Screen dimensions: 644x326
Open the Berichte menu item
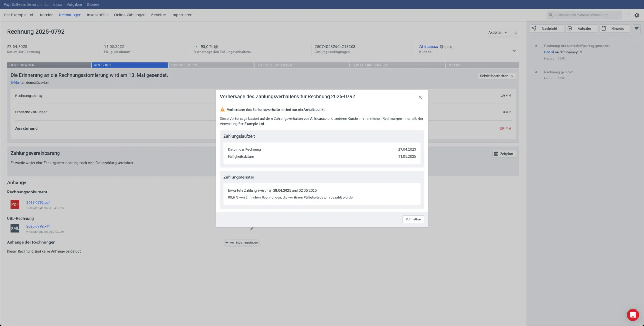(x=158, y=15)
